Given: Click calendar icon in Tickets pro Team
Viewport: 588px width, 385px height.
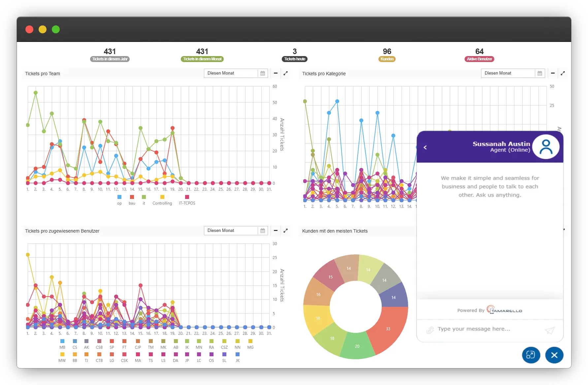Looking at the screenshot, I should click(x=263, y=73).
